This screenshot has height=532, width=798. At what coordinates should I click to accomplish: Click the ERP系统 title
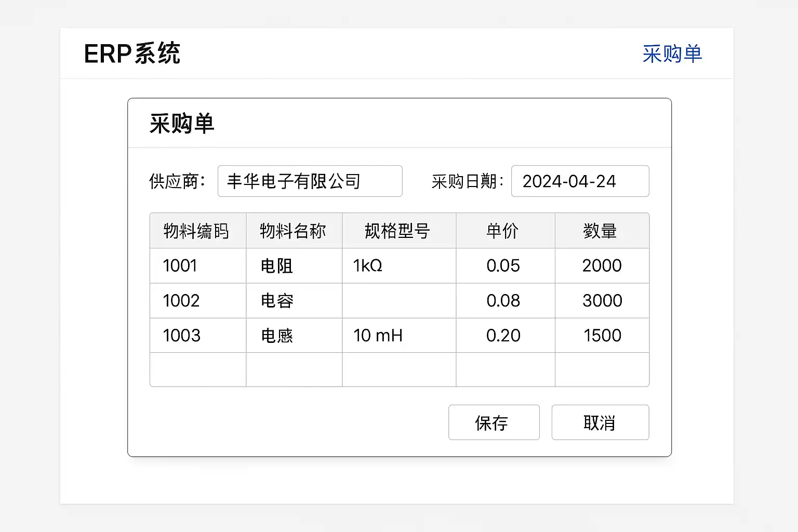point(132,54)
